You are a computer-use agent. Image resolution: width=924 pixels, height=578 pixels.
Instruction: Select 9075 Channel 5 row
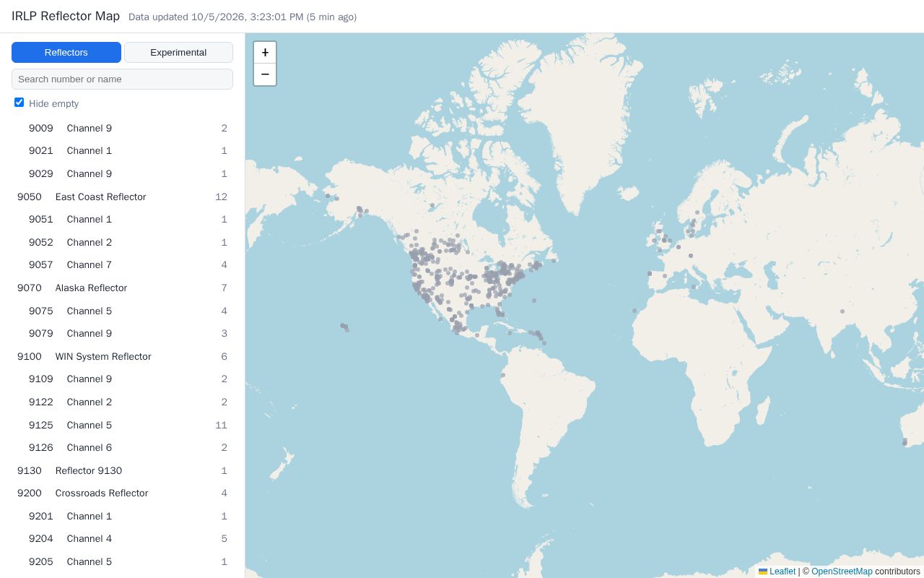coord(122,311)
